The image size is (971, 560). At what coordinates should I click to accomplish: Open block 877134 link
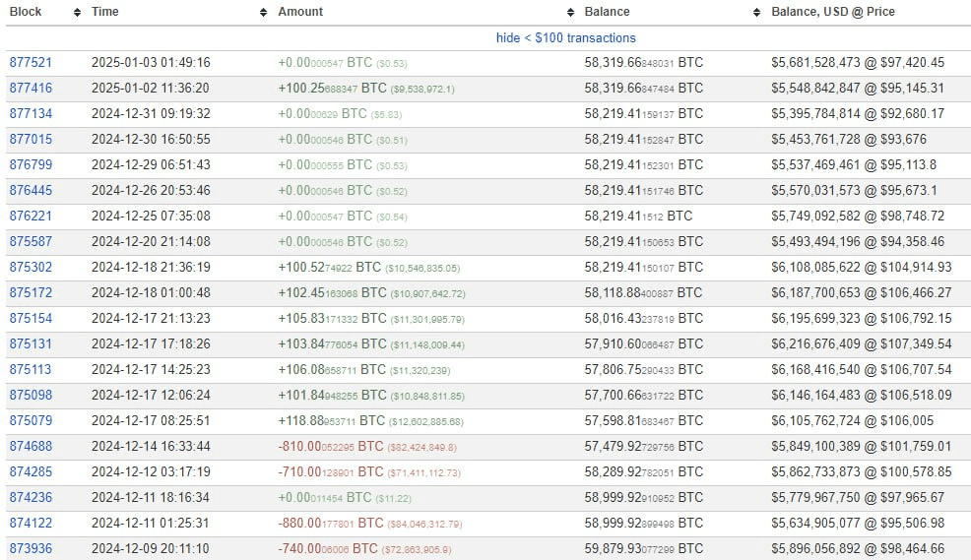click(x=31, y=114)
